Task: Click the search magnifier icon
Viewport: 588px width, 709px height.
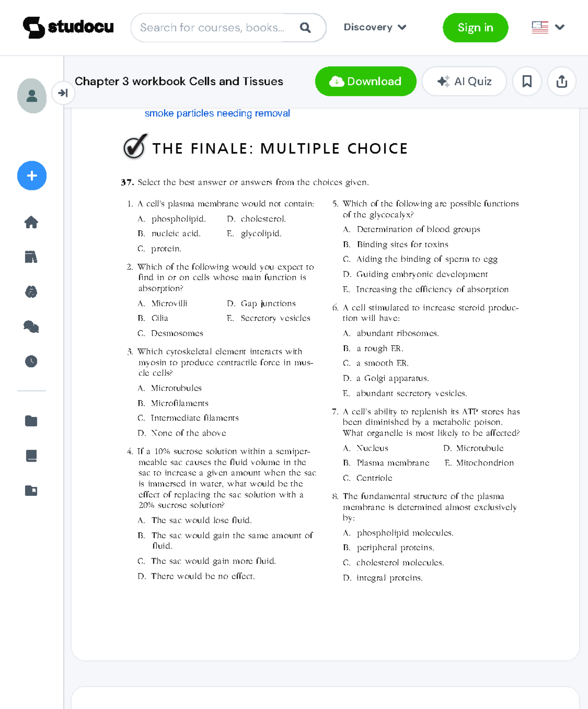Action: (305, 27)
